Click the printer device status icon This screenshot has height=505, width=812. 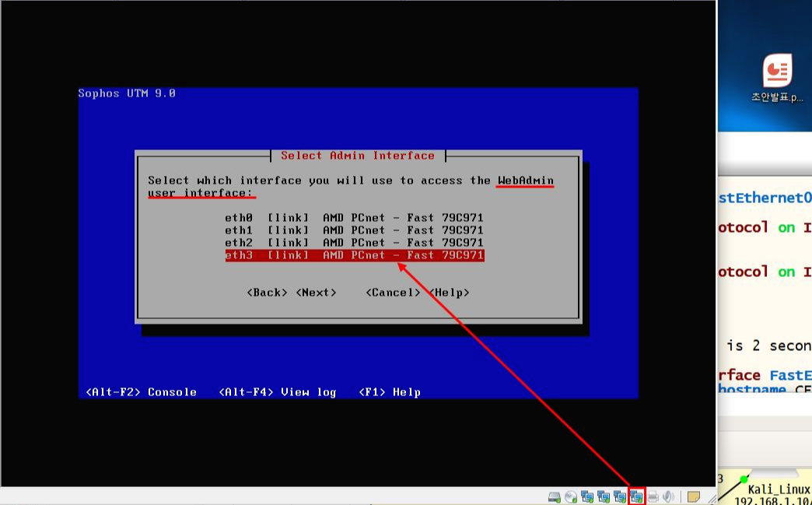(x=653, y=496)
